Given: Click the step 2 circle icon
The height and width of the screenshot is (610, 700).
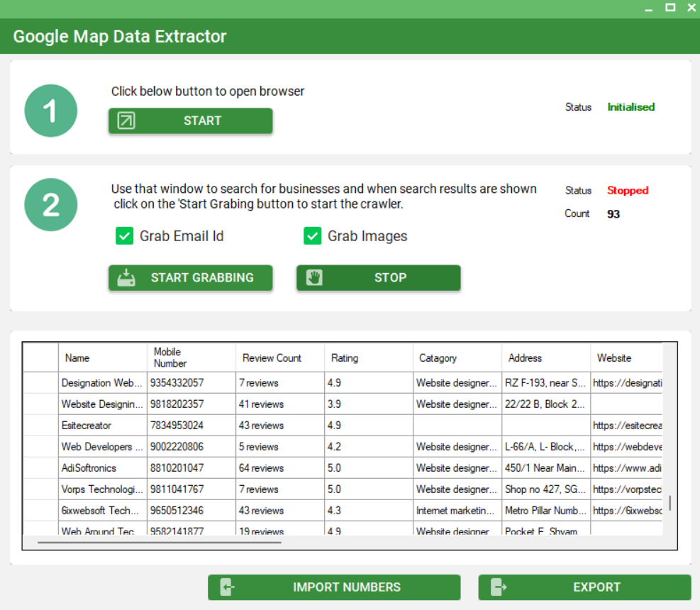Looking at the screenshot, I should point(51,205).
